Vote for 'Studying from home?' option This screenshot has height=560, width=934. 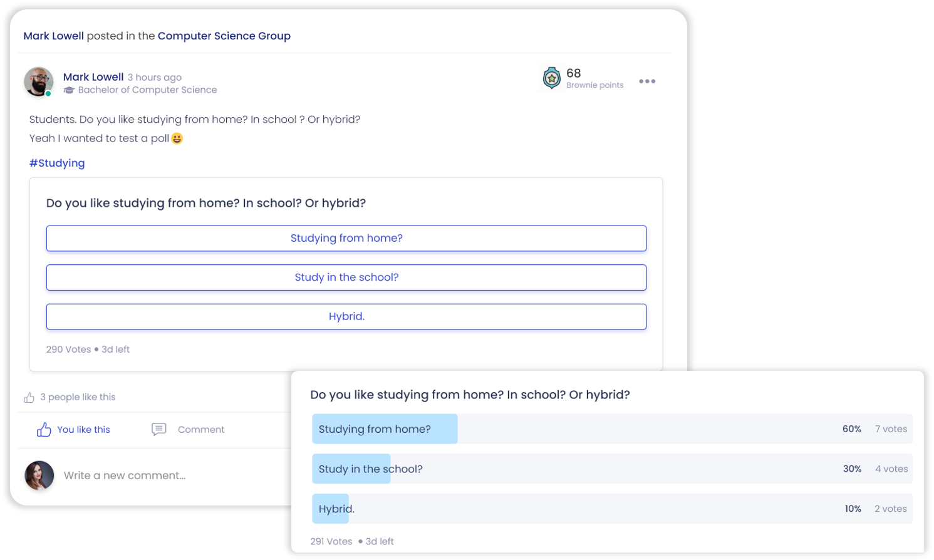(x=346, y=238)
